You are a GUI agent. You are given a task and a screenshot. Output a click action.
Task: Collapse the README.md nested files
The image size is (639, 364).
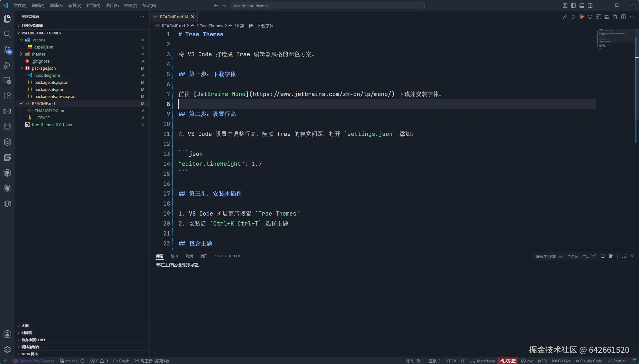pos(21,103)
